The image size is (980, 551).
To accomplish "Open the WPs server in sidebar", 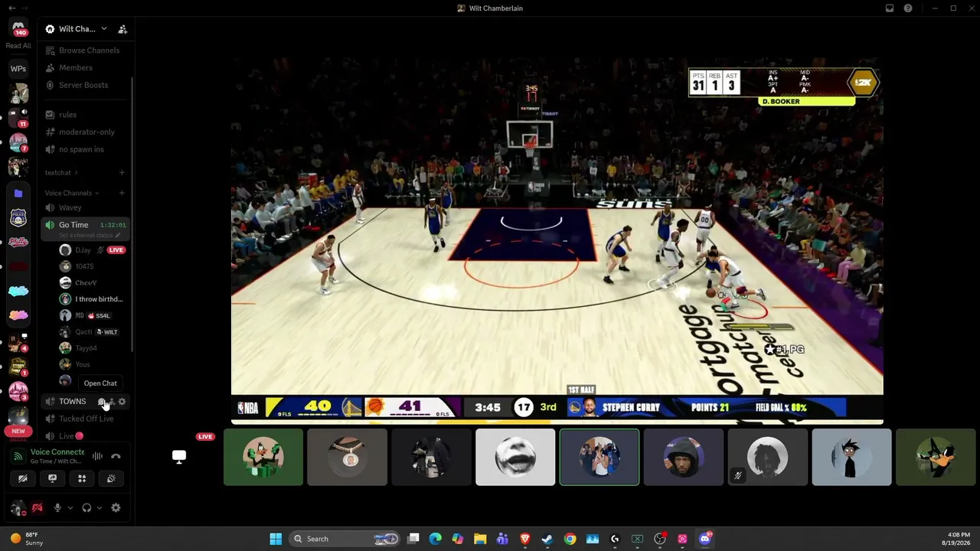I will coord(18,69).
